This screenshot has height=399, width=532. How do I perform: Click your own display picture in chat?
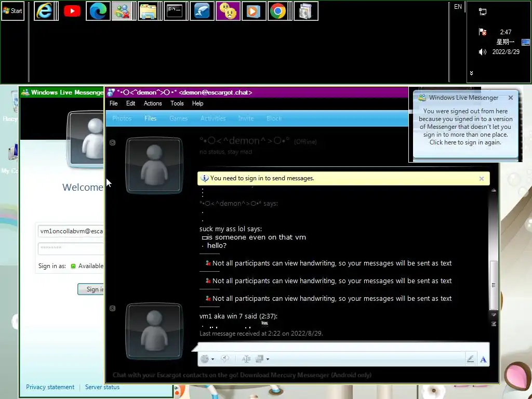[154, 331]
